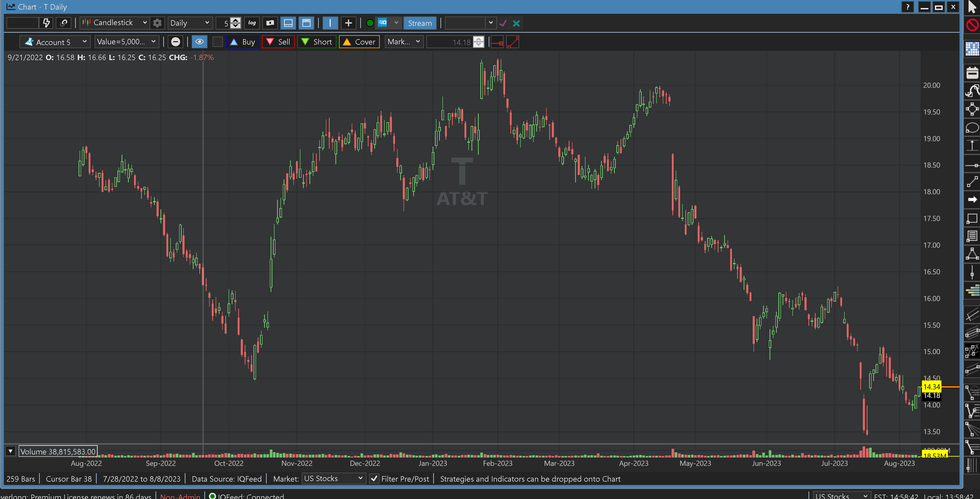
Task: Open chart style settings gear
Action: [x=157, y=23]
